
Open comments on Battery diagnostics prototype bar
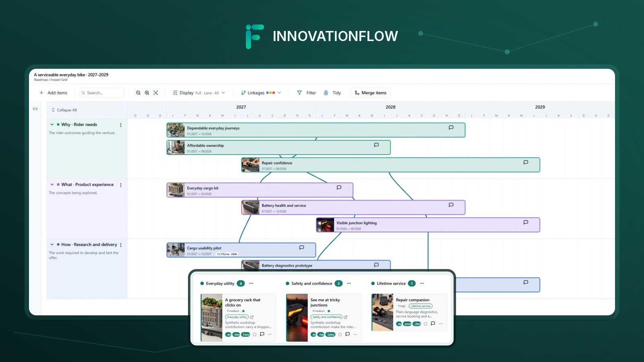coord(376,265)
